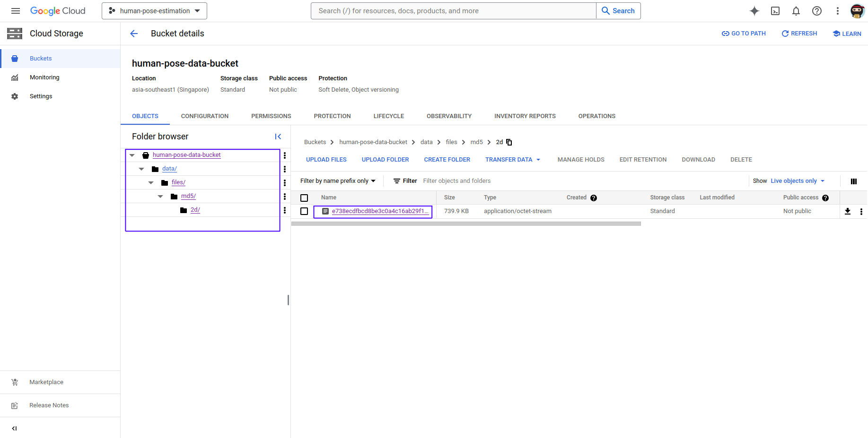Collapse the data/ folder tree node
Image resolution: width=868 pixels, height=438 pixels.
(x=141, y=169)
